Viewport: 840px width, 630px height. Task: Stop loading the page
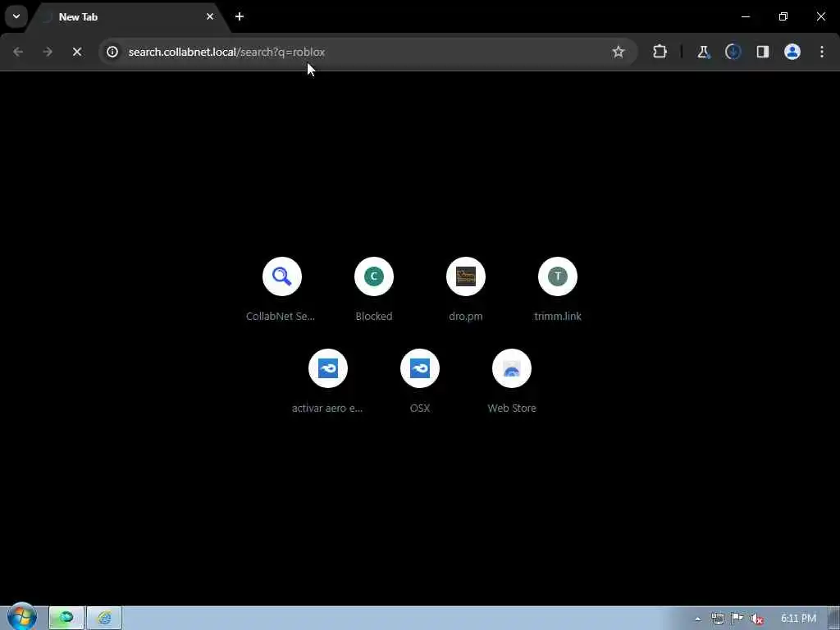76,52
